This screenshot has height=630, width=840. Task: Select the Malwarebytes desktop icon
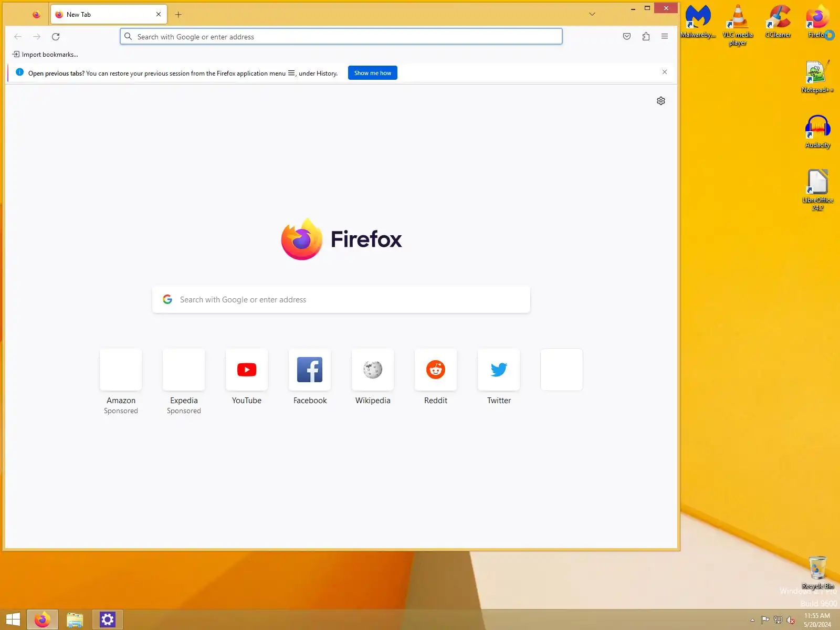pyautogui.click(x=698, y=22)
